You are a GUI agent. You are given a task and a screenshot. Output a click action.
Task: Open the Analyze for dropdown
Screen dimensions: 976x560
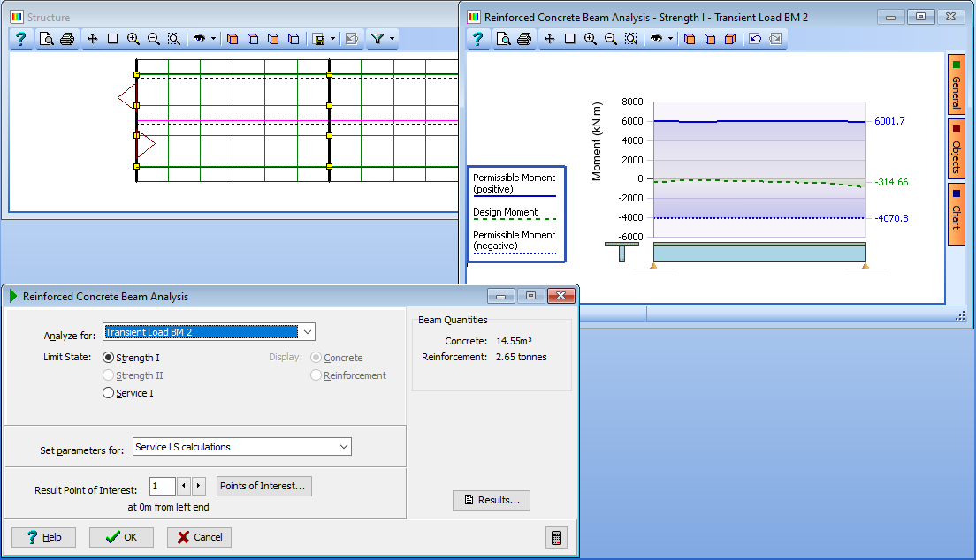(306, 331)
